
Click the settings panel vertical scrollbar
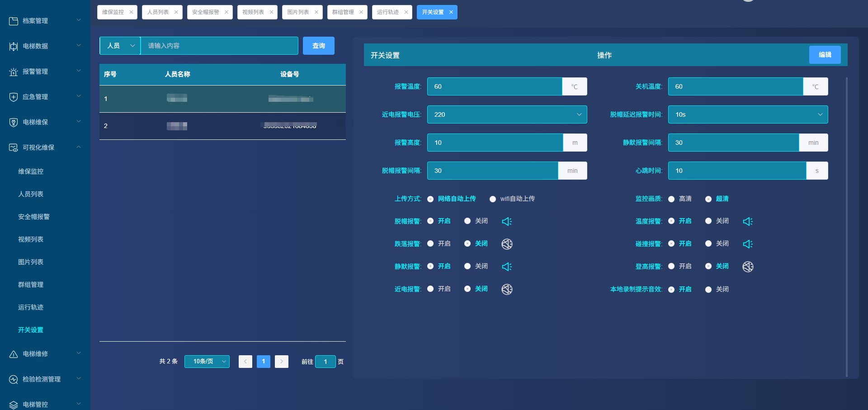(846, 226)
